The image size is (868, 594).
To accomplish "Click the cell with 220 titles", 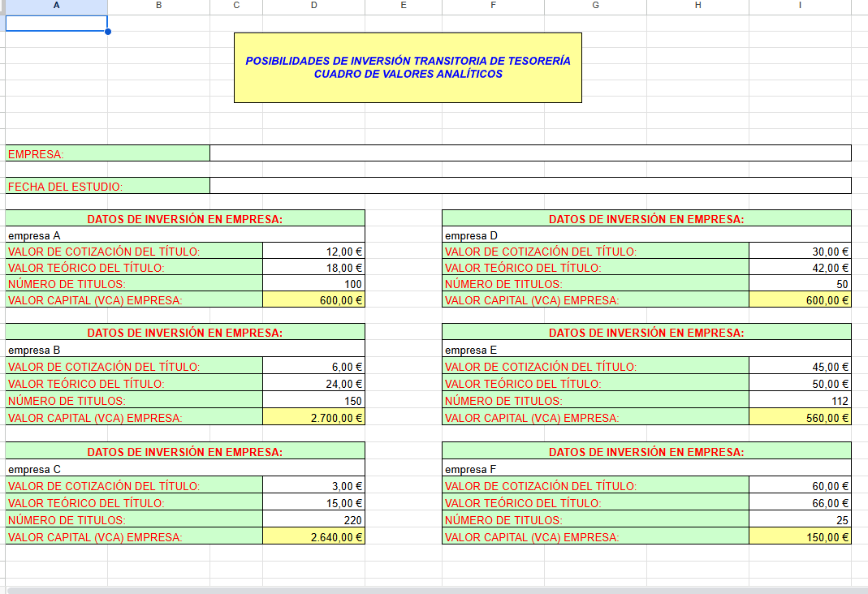I will pyautogui.click(x=313, y=520).
